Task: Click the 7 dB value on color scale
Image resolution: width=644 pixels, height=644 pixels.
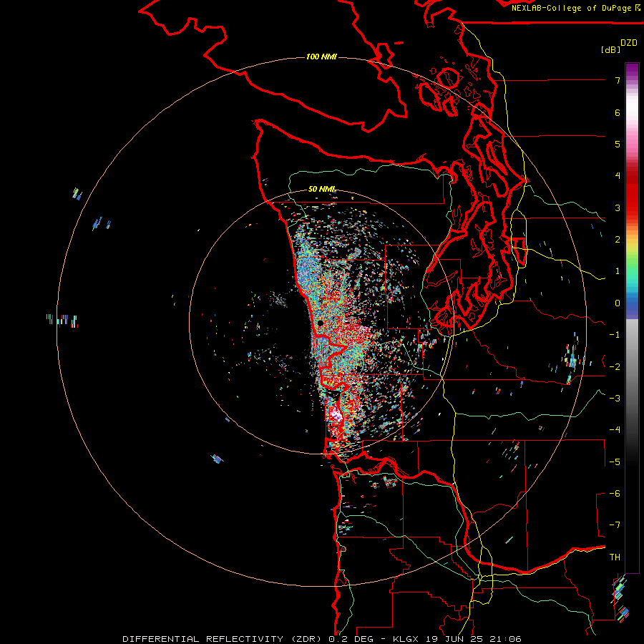Action: (x=618, y=80)
